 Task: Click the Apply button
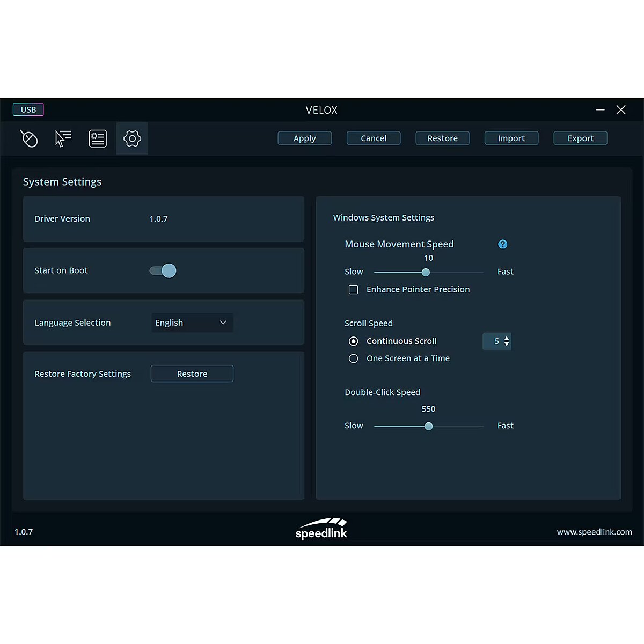[305, 138]
